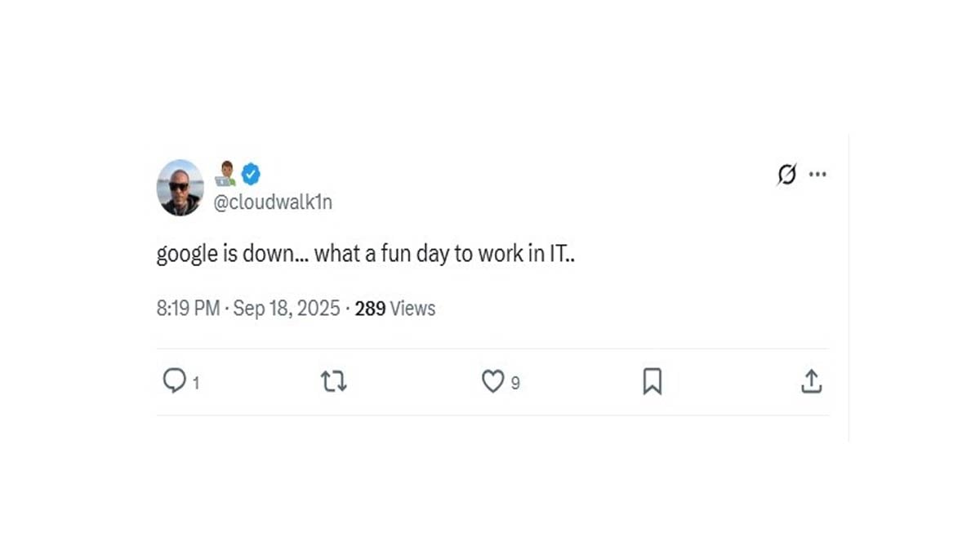Image resolution: width=980 pixels, height=560 pixels.
Task: Click the bold 289 view count
Action: (370, 309)
